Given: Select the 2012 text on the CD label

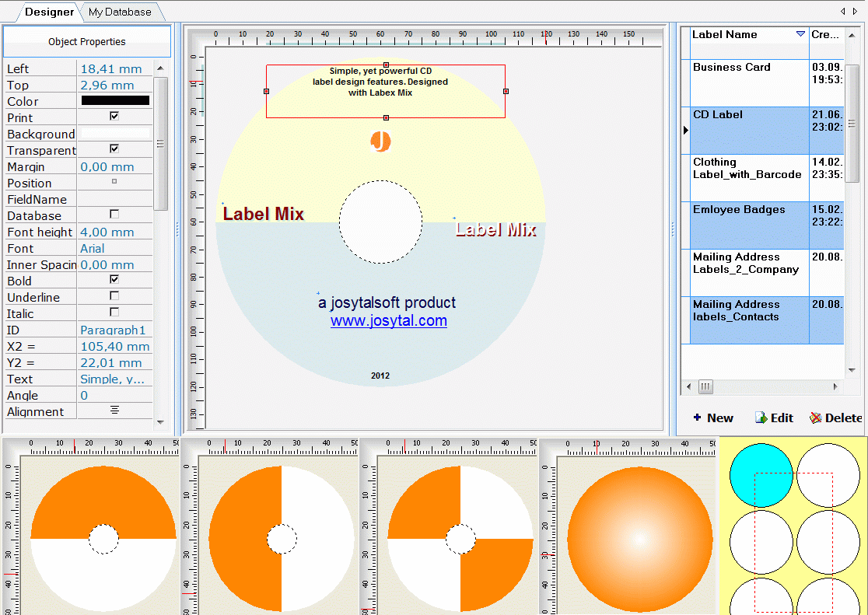Looking at the screenshot, I should [380, 376].
